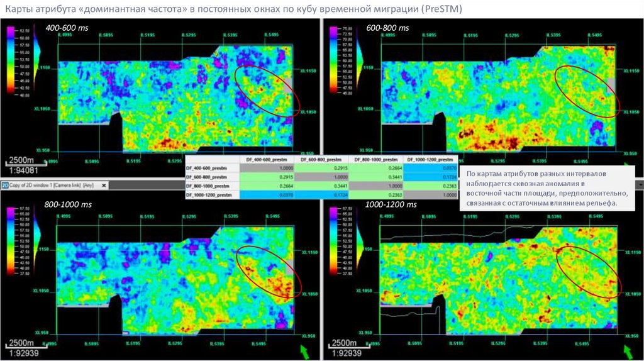Screen dimensions: 644x361
Task: Click the color scale bar of the 800-1000 ms map
Action: [x=11, y=242]
